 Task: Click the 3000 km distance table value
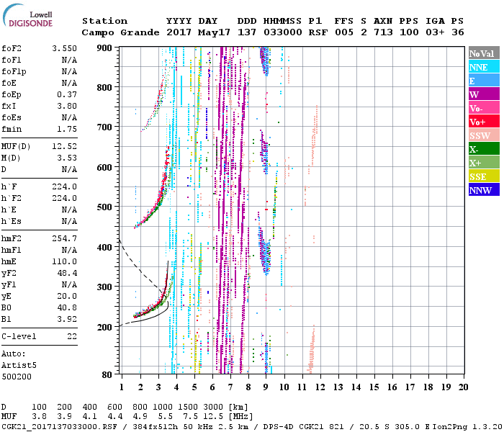point(213,408)
